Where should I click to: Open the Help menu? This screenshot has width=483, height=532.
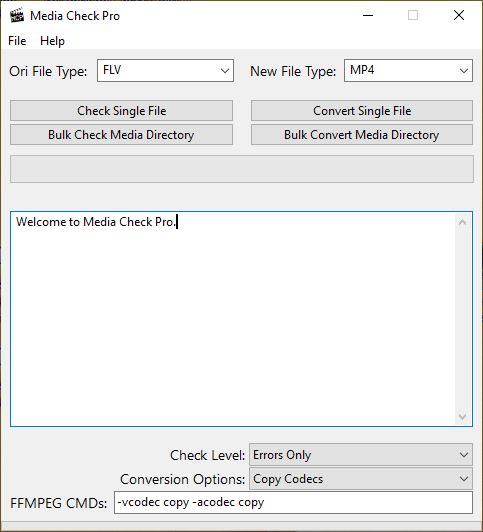click(x=52, y=41)
